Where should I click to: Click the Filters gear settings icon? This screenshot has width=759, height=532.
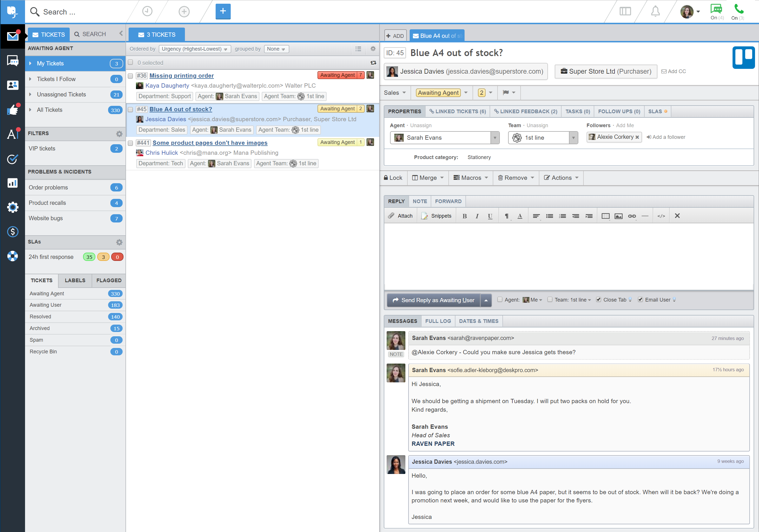pos(119,134)
